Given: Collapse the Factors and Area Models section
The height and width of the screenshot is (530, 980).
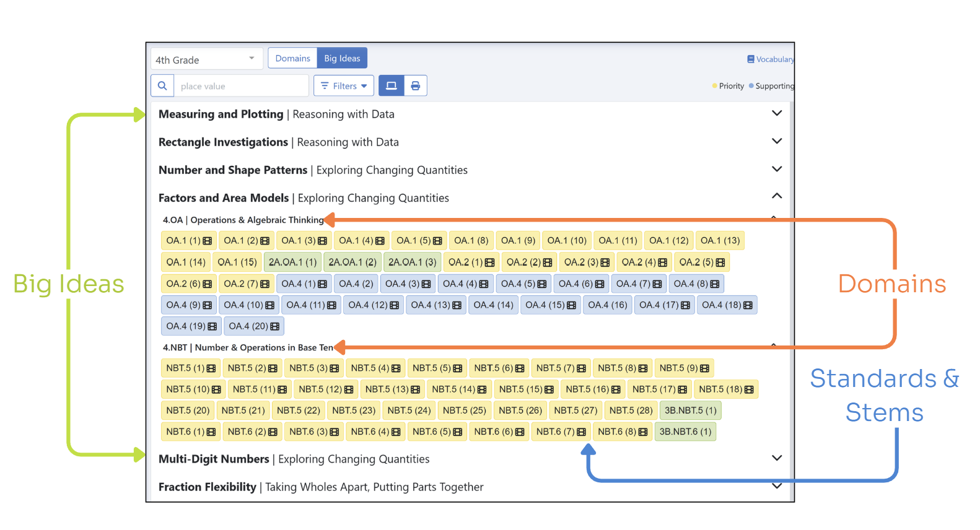Looking at the screenshot, I should 777,196.
